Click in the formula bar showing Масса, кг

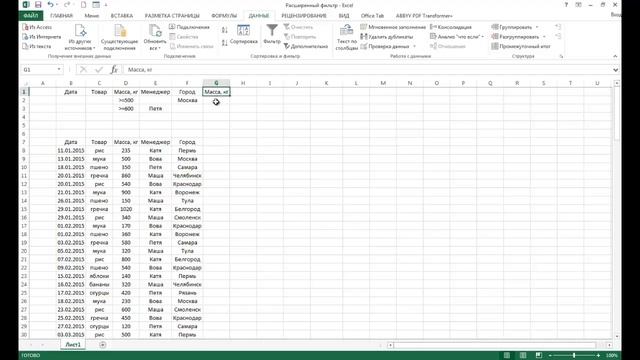(x=367, y=70)
